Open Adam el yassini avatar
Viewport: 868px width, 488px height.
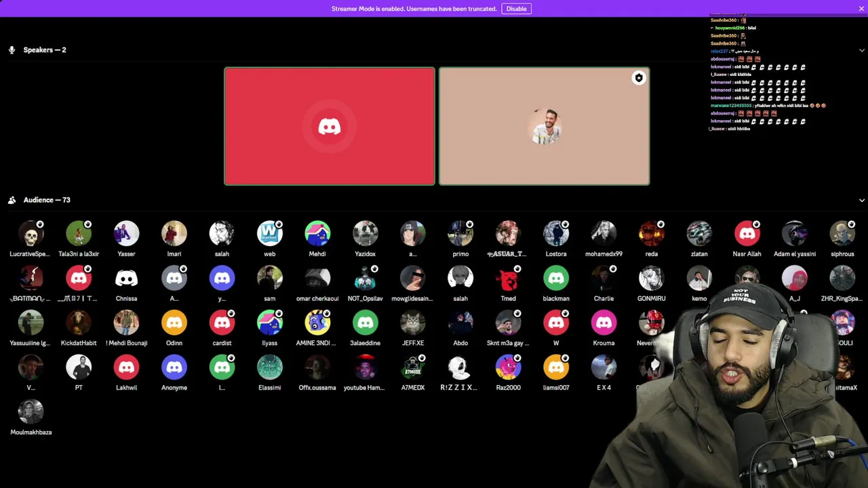click(795, 233)
